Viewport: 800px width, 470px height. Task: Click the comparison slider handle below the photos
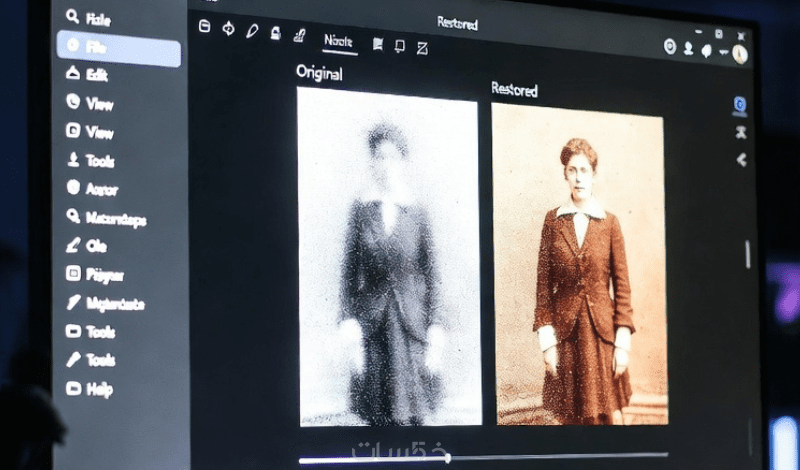click(x=447, y=458)
